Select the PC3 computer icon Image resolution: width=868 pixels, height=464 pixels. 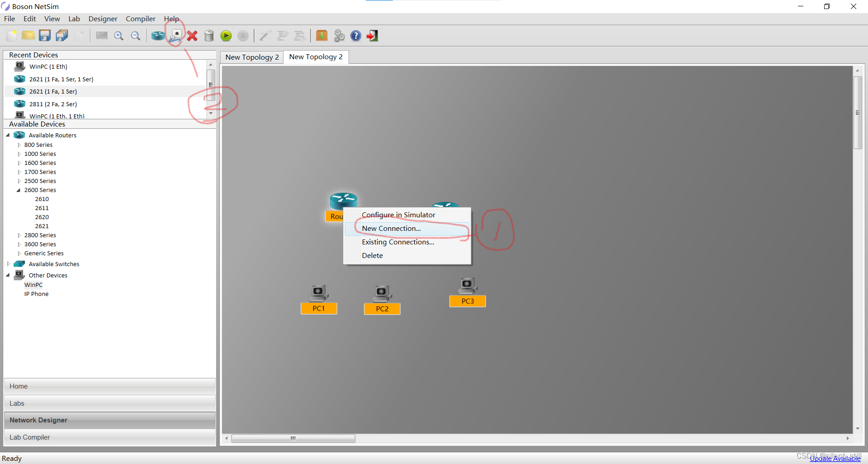pyautogui.click(x=468, y=286)
